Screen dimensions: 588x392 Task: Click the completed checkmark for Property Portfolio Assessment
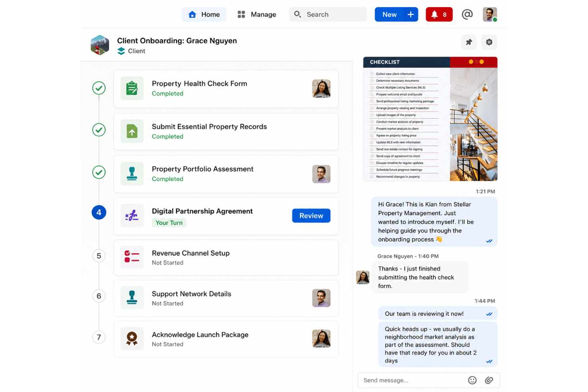tap(99, 172)
